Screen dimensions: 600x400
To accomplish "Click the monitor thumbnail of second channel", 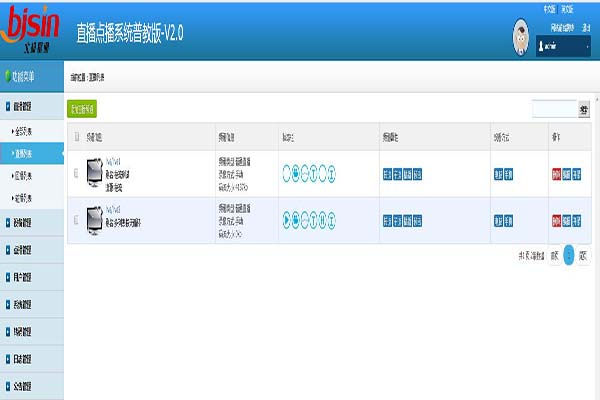I will click(x=95, y=220).
